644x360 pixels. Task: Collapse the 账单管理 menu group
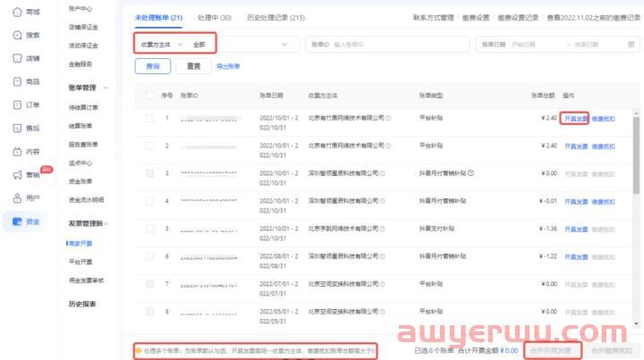tap(107, 88)
